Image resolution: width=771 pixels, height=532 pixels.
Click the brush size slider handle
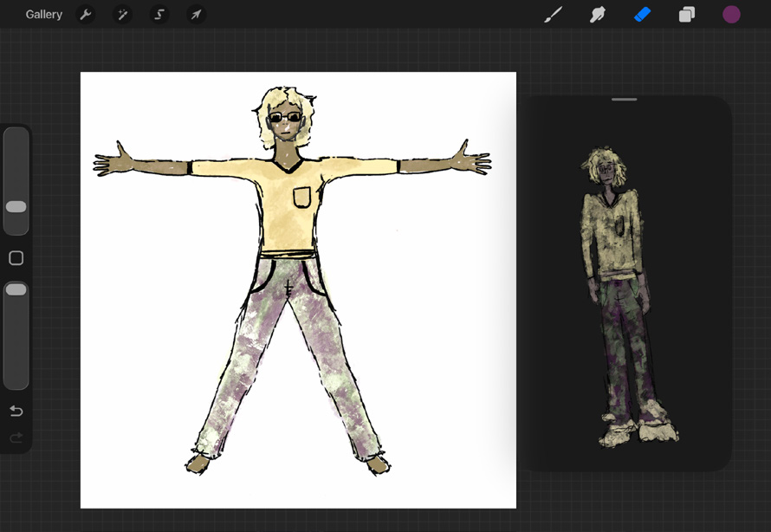[x=16, y=206]
